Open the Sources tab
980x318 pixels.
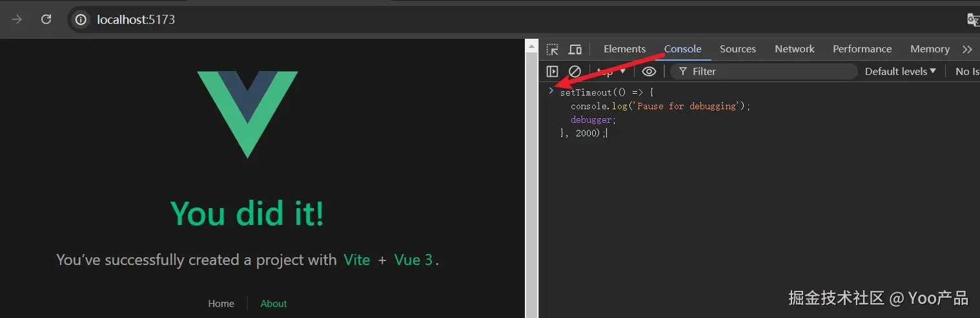738,49
